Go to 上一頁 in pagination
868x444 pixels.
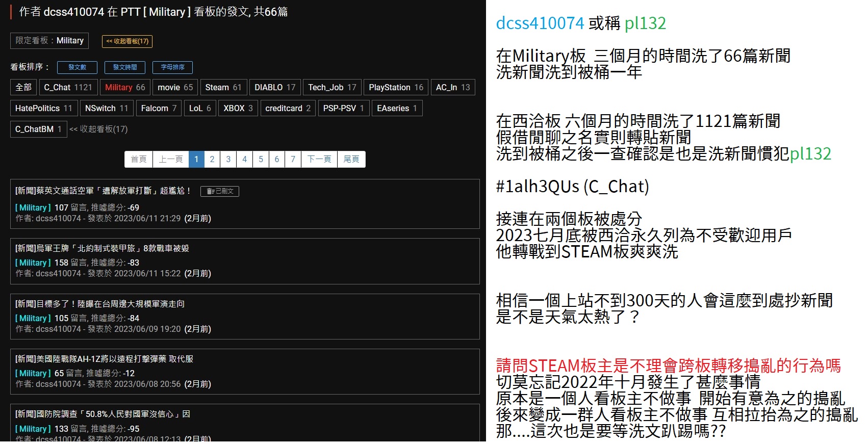tap(171, 159)
